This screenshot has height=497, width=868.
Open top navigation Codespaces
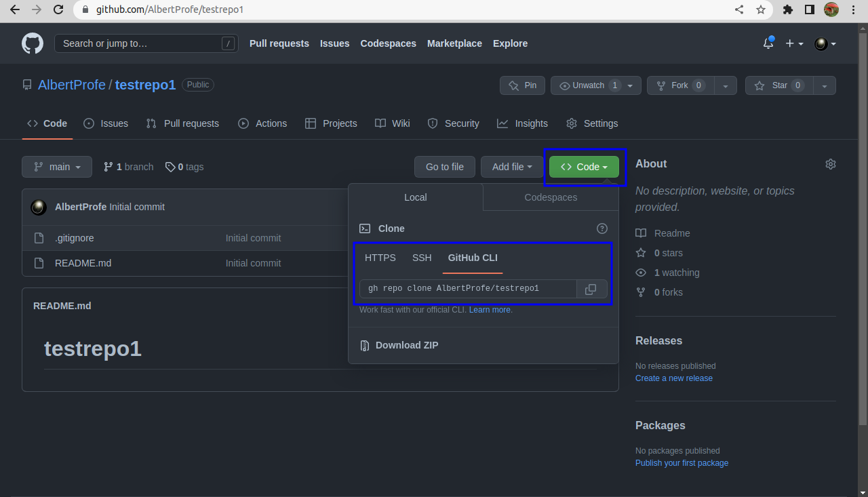[388, 43]
